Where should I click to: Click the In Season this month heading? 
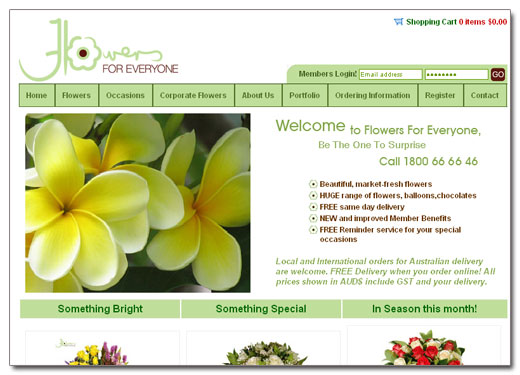[x=425, y=309]
